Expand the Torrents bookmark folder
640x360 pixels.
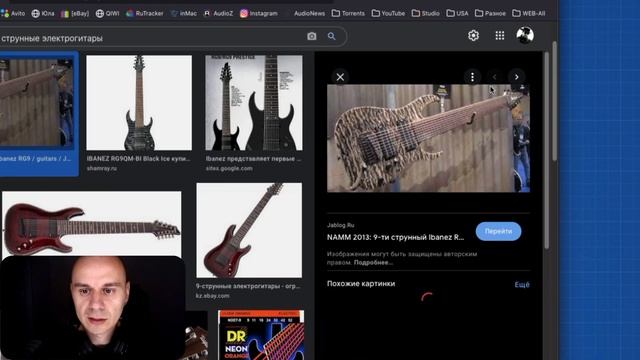coord(348,13)
